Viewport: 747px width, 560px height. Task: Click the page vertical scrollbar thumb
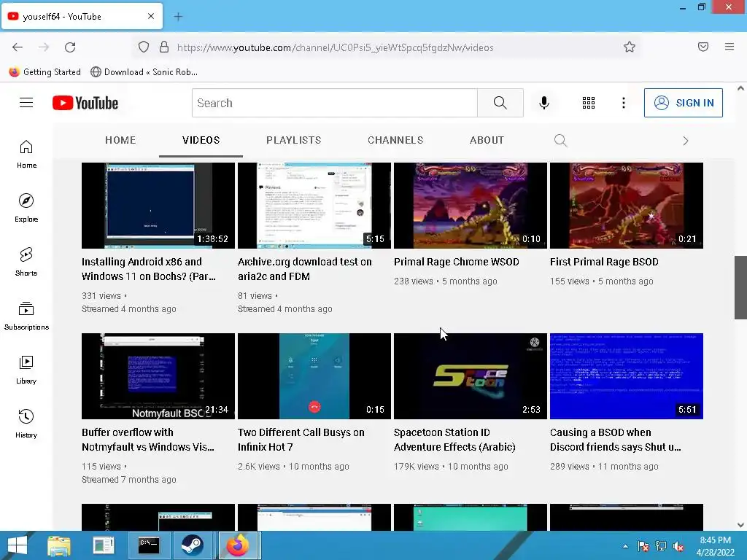pyautogui.click(x=740, y=287)
